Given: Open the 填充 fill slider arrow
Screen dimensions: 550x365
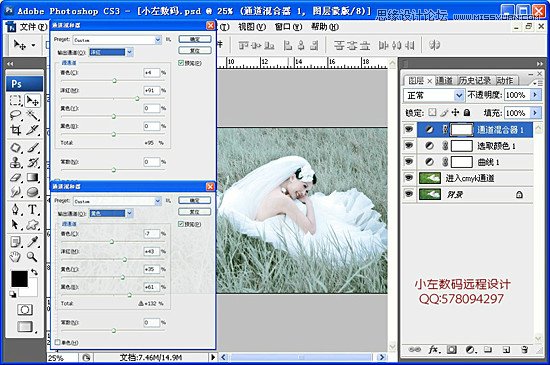Looking at the screenshot, I should point(535,113).
